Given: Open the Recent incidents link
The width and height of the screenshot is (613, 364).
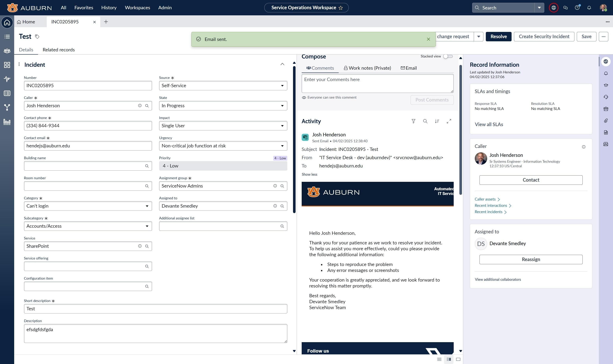Looking at the screenshot, I should (489, 212).
